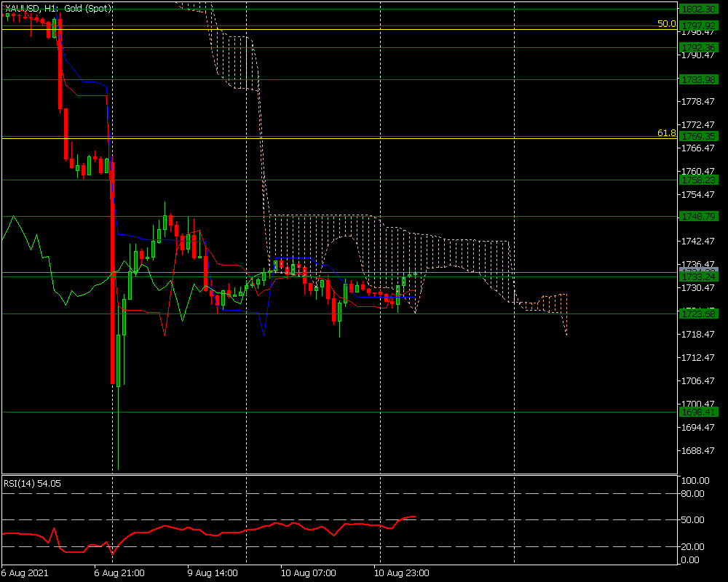Select the 1698.41 green price level label
The image size is (728, 582).
coord(698,412)
